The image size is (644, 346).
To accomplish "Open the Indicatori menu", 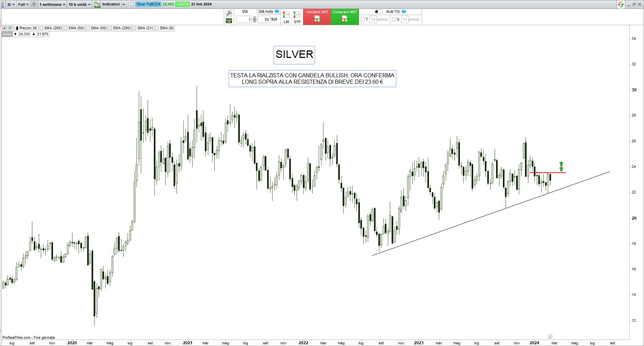I will pyautogui.click(x=111, y=4).
